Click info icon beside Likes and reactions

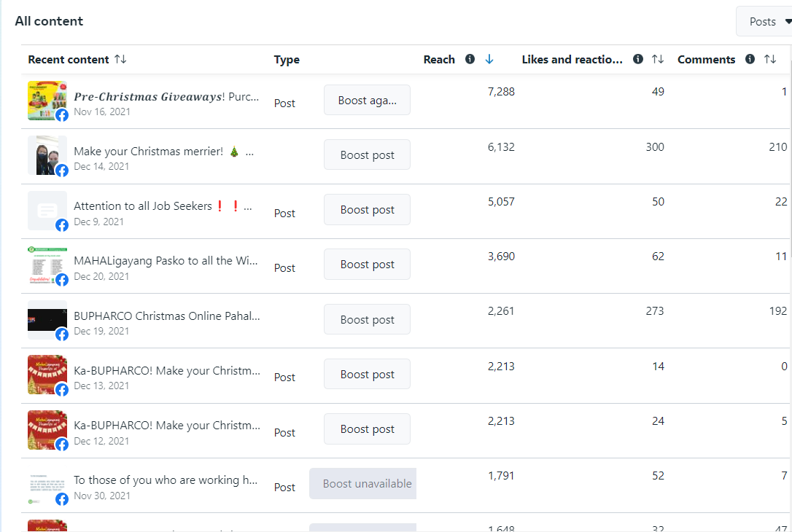(x=638, y=60)
